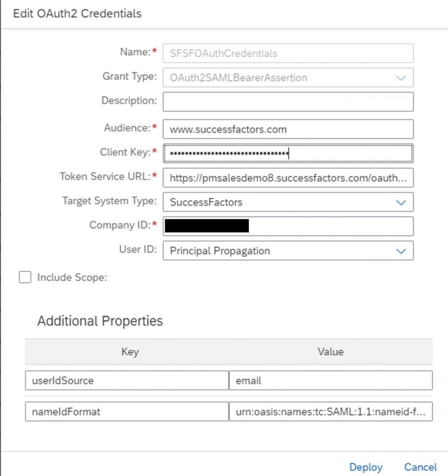Click the Description label
The width and height of the screenshot is (448, 476).
[x=129, y=100]
